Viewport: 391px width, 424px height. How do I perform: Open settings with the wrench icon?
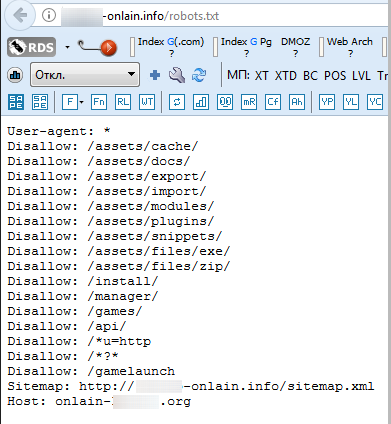pyautogui.click(x=177, y=75)
